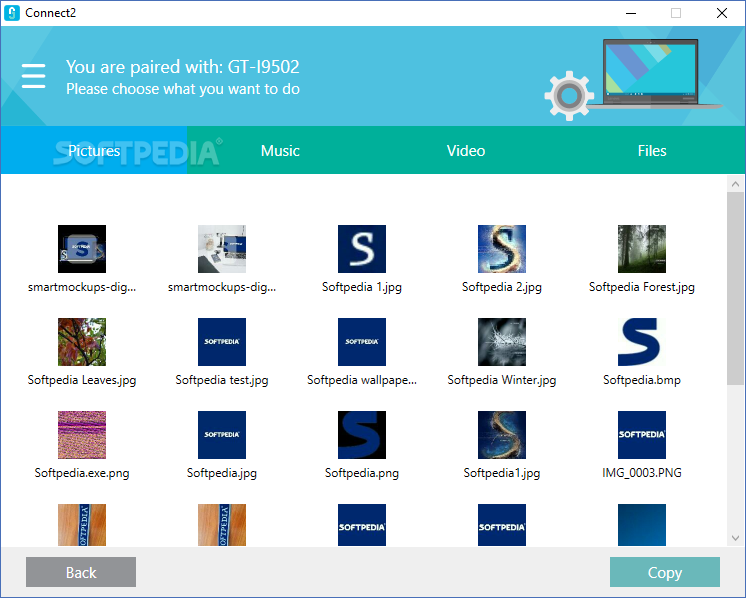746x598 pixels.
Task: Select the Softpedia1.jpg thumbnail
Action: coord(501,435)
